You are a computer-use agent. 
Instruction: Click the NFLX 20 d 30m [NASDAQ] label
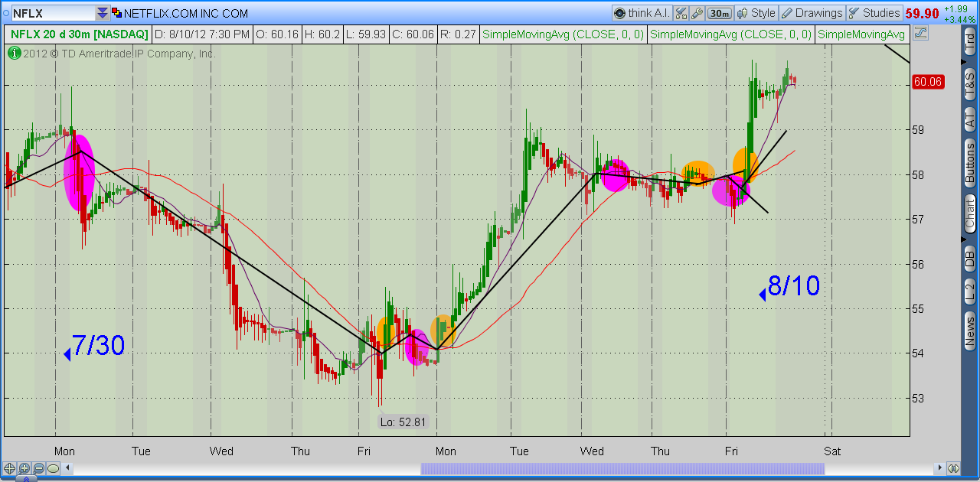(79, 34)
